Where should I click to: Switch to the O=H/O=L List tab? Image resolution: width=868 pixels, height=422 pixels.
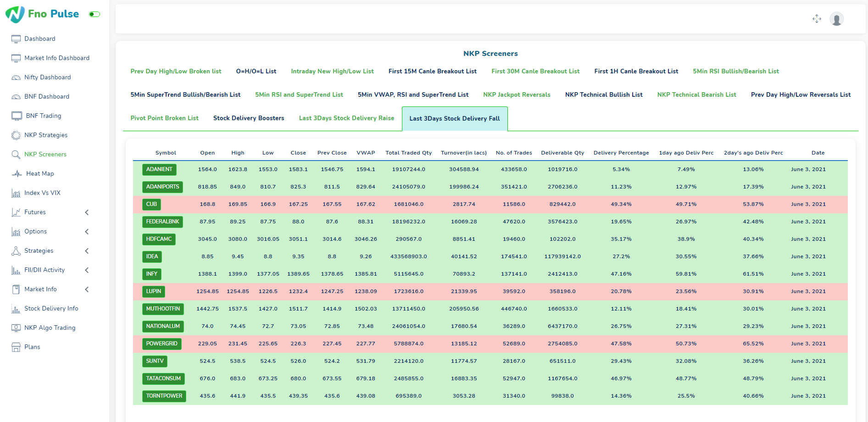point(256,72)
